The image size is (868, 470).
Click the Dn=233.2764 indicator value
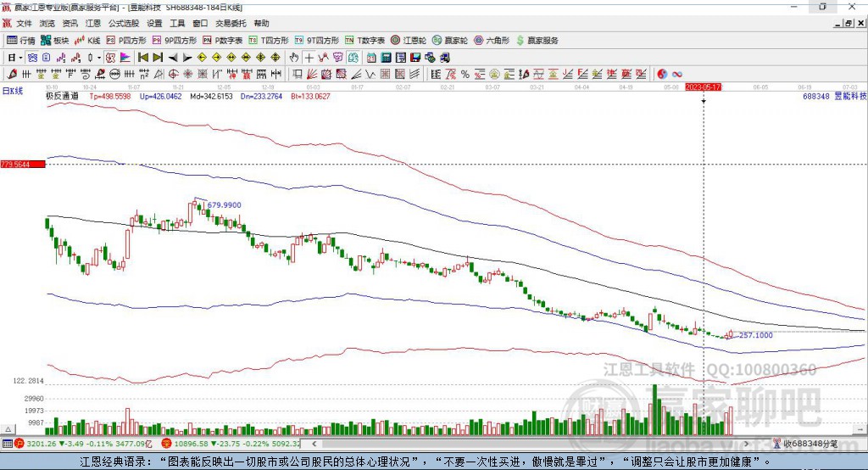coord(261,97)
